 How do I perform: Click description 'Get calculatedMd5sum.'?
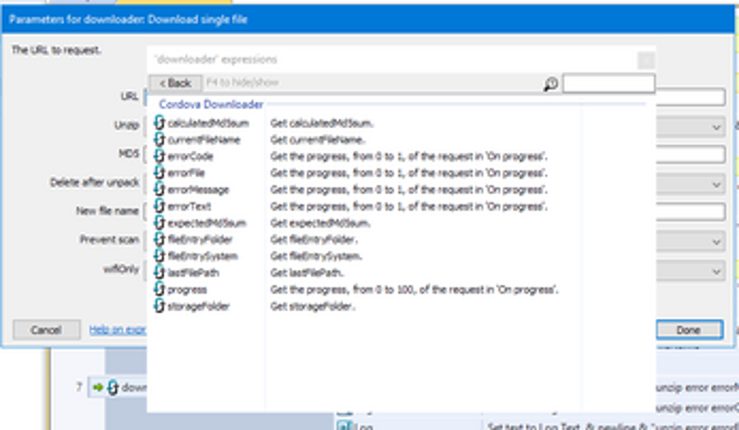[x=322, y=124]
